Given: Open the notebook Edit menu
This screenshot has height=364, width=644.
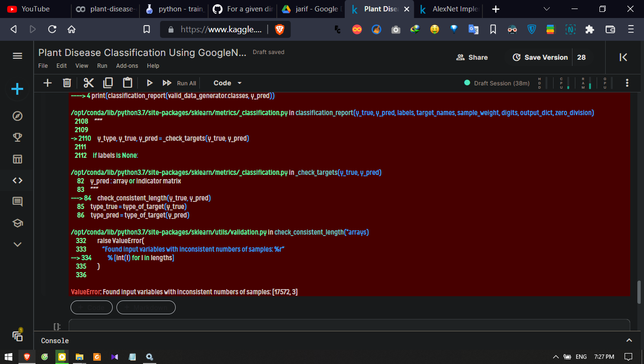Looking at the screenshot, I should [62, 66].
